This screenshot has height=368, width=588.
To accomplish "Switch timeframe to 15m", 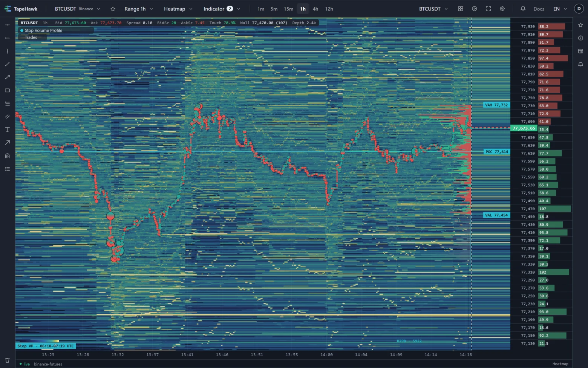I will [x=289, y=9].
